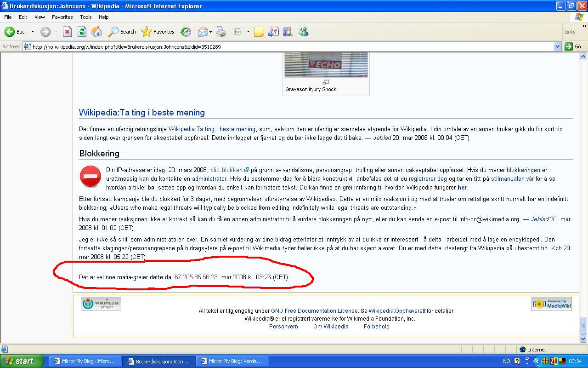Open the View menu
This screenshot has height=368, width=588.
pos(40,17)
